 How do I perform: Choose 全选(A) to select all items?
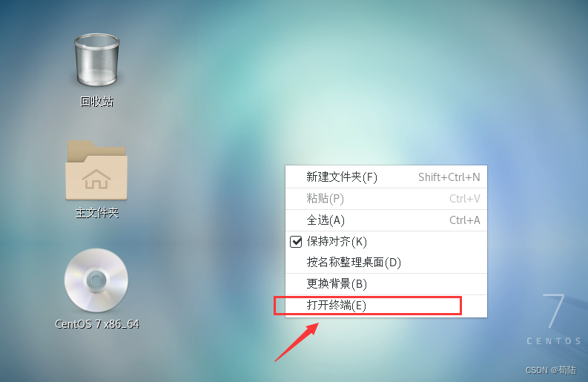click(386, 220)
